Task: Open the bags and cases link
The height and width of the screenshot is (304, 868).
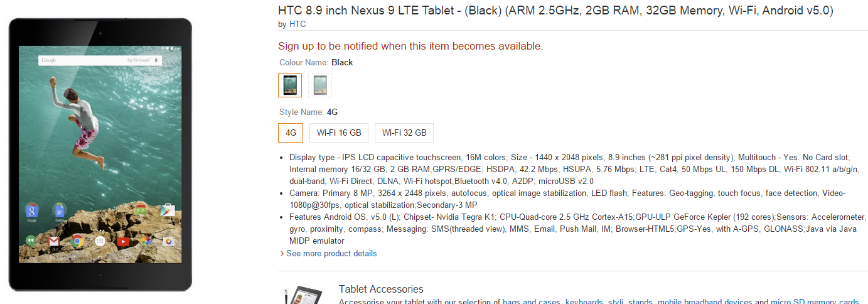Action: [x=531, y=301]
